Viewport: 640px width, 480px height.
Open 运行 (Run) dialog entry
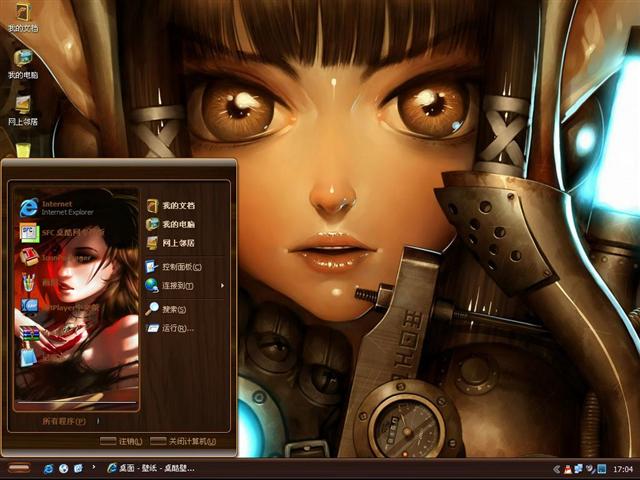pos(177,328)
